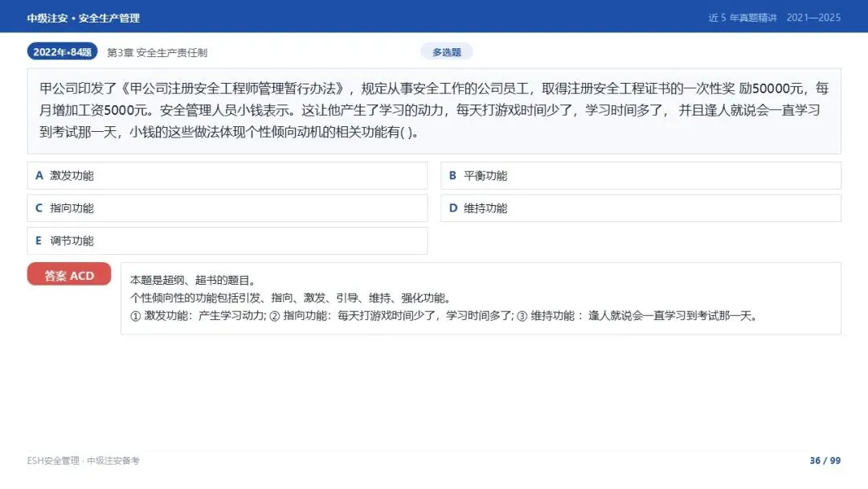Click header text 近5年真题精讲 2021—2025

(775, 18)
